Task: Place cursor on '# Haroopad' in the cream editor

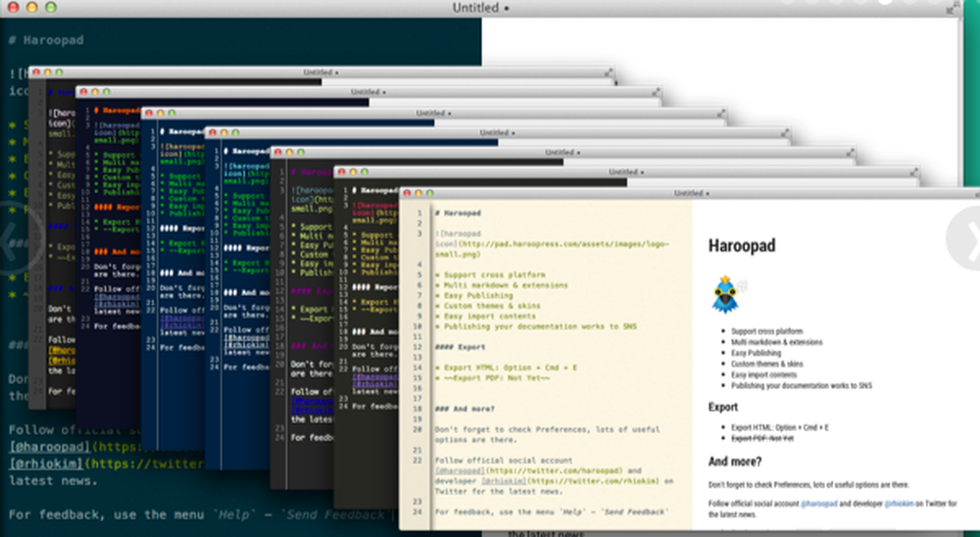Action: click(458, 214)
